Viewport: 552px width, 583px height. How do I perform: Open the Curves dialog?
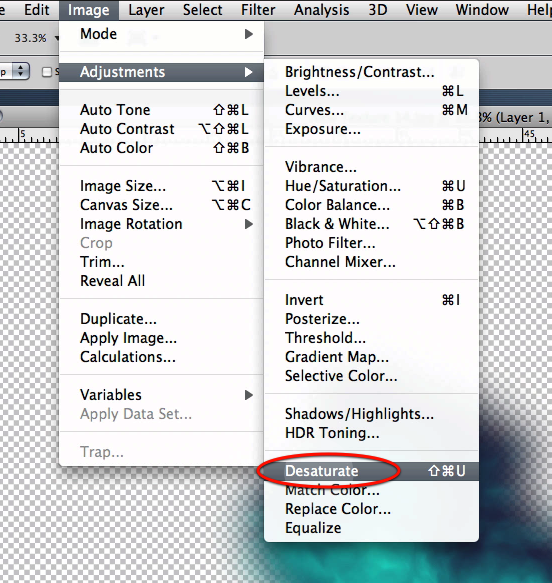click(x=371, y=110)
